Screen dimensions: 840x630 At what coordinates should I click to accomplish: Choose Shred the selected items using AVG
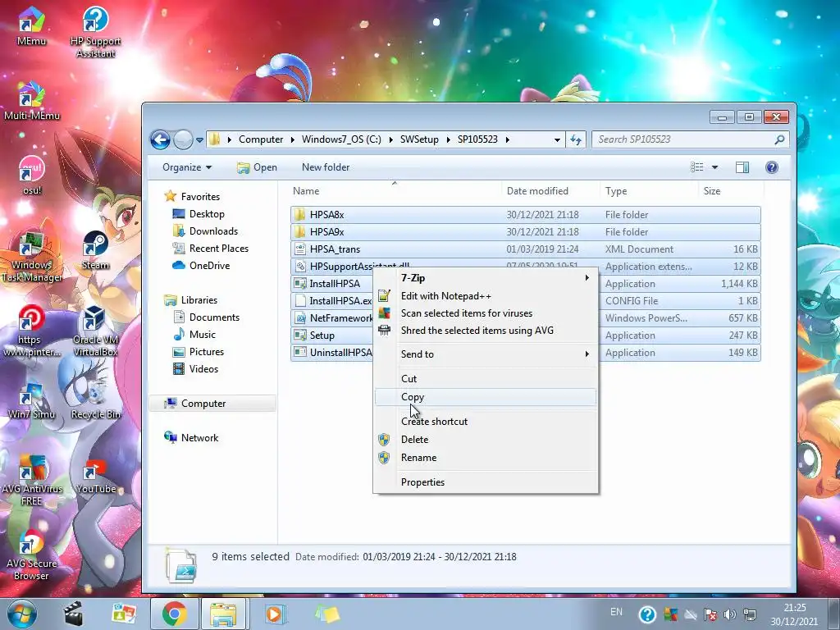(486, 330)
